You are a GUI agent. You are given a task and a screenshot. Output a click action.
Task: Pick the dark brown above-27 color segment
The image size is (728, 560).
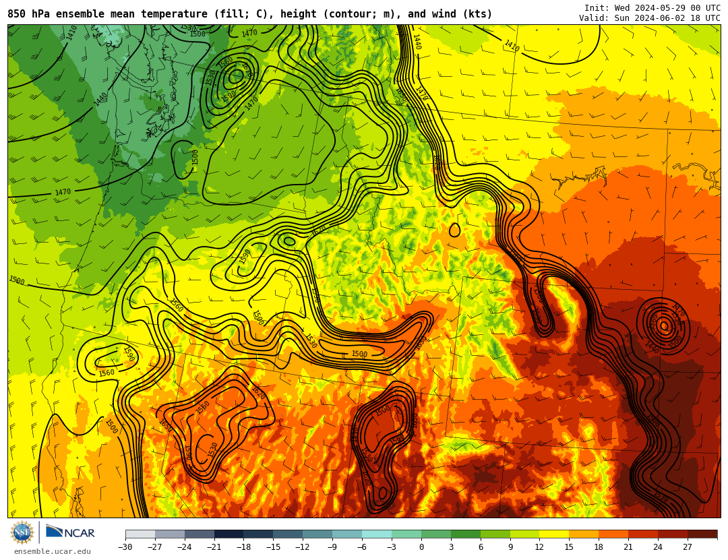click(x=702, y=534)
